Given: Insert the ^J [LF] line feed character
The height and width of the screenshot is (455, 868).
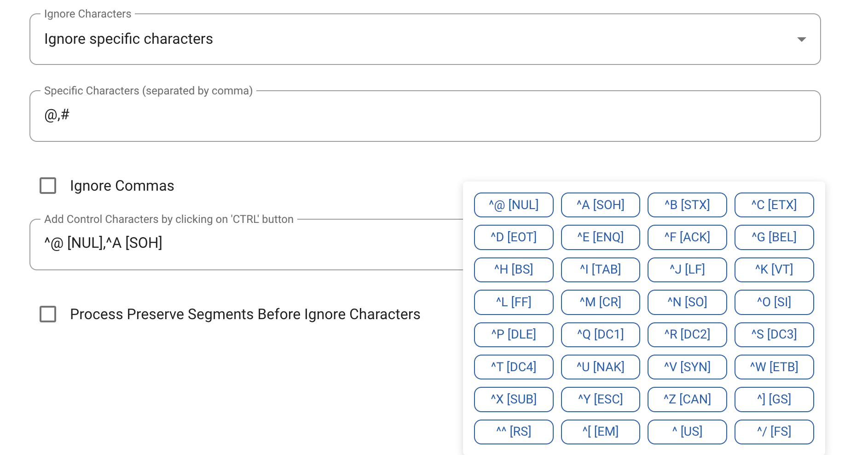Looking at the screenshot, I should pos(687,269).
